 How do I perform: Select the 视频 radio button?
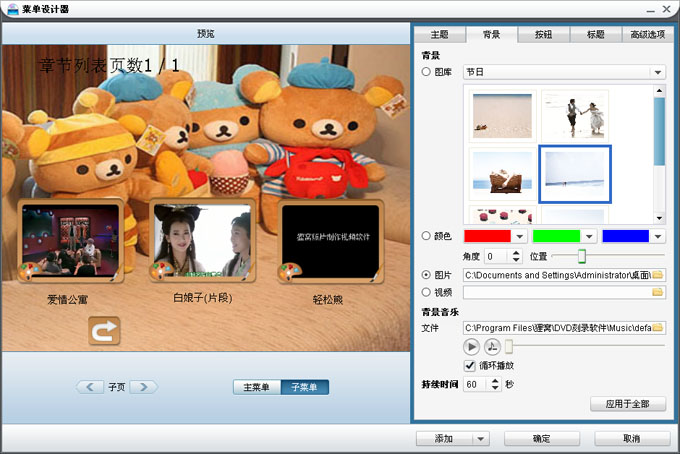426,292
